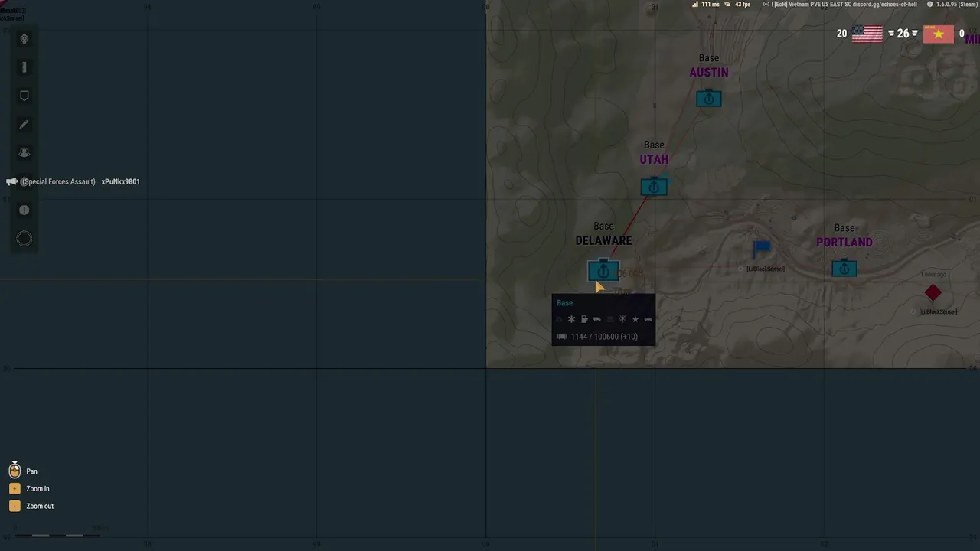Select the Austin base icon
This screenshot has height=551, width=980.
[709, 99]
